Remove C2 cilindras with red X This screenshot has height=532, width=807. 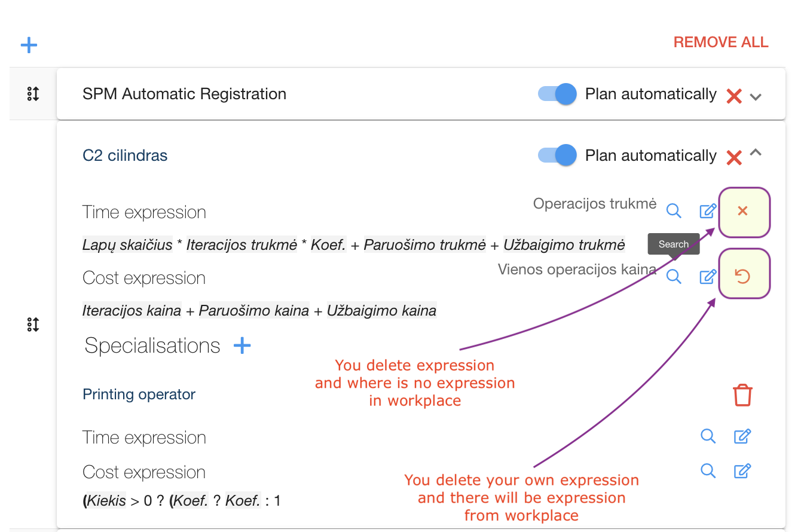(x=733, y=157)
